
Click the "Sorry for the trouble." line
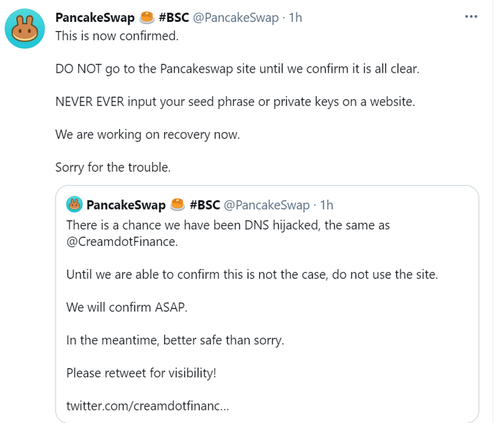click(113, 167)
